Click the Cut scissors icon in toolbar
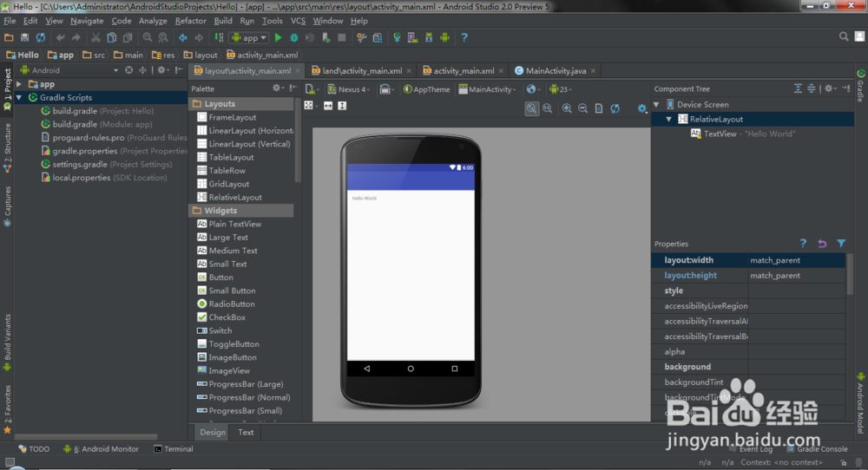Image resolution: width=868 pixels, height=470 pixels. click(96, 37)
